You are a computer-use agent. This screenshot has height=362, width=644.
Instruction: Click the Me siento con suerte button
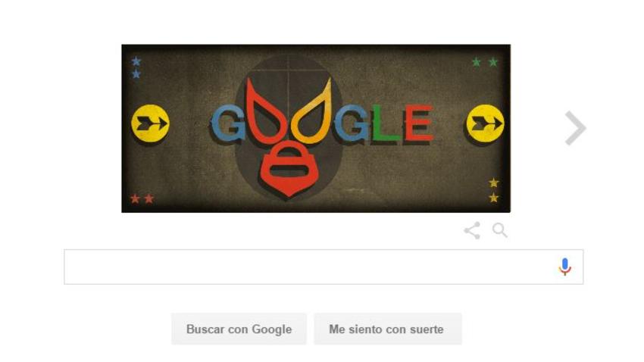pyautogui.click(x=388, y=329)
